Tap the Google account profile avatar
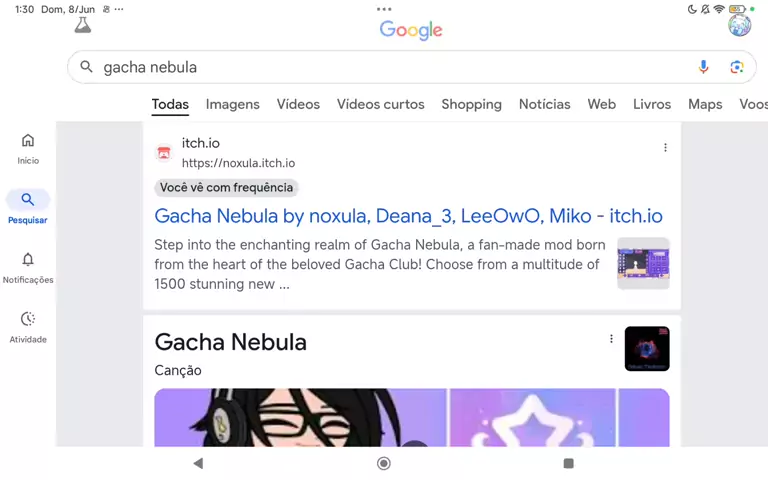 [740, 26]
